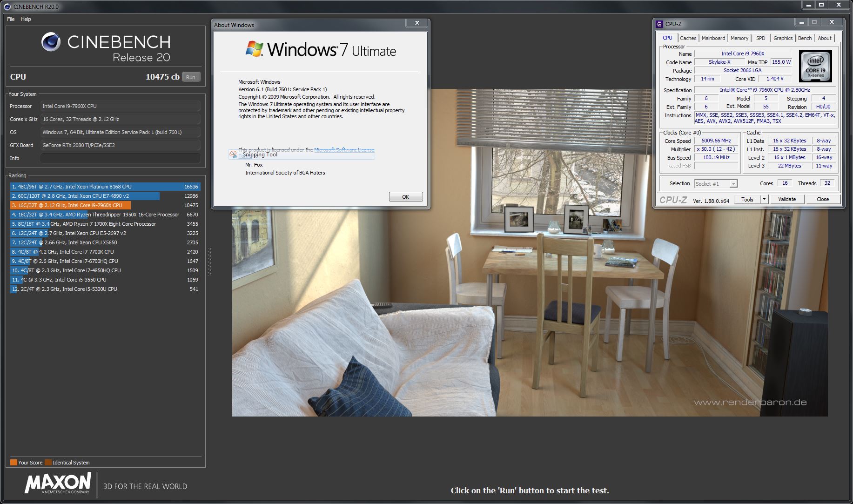853x504 pixels.
Task: Click the CPU-Z title bar chip icon
Action: pyautogui.click(x=659, y=24)
